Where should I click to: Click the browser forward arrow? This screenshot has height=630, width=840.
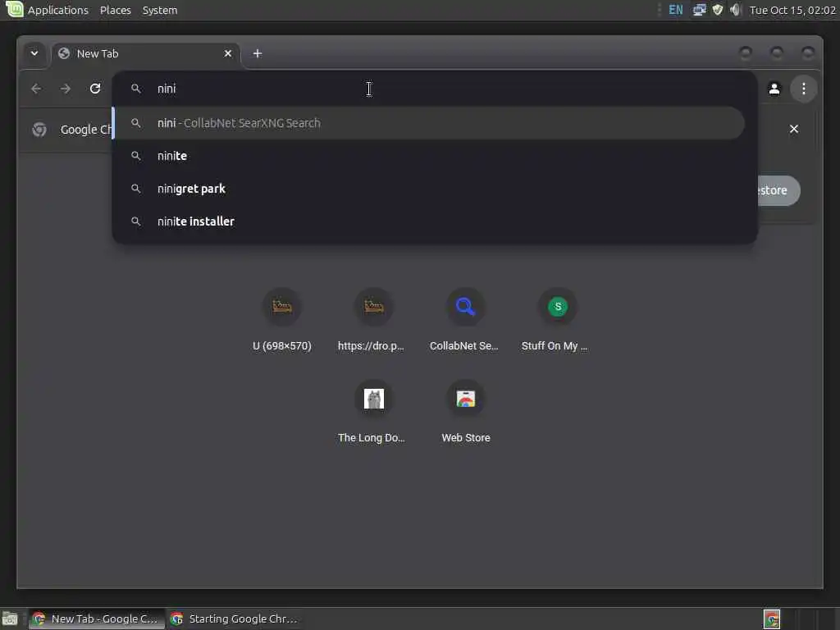point(66,89)
